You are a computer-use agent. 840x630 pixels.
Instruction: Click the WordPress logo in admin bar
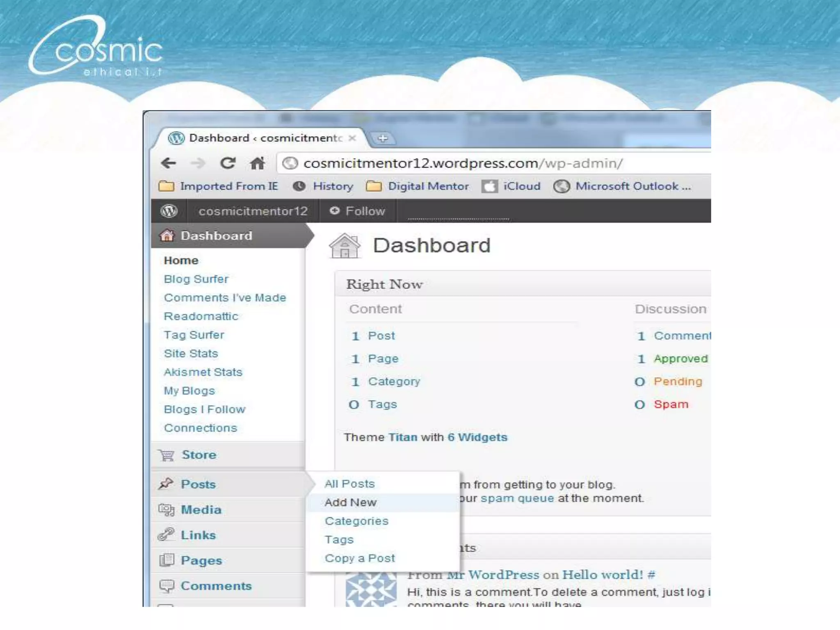(x=169, y=211)
